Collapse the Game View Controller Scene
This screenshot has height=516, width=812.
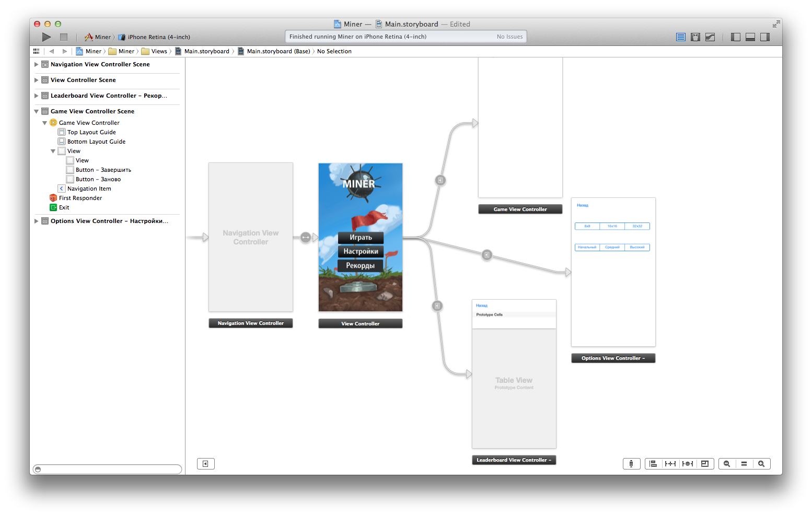click(36, 111)
